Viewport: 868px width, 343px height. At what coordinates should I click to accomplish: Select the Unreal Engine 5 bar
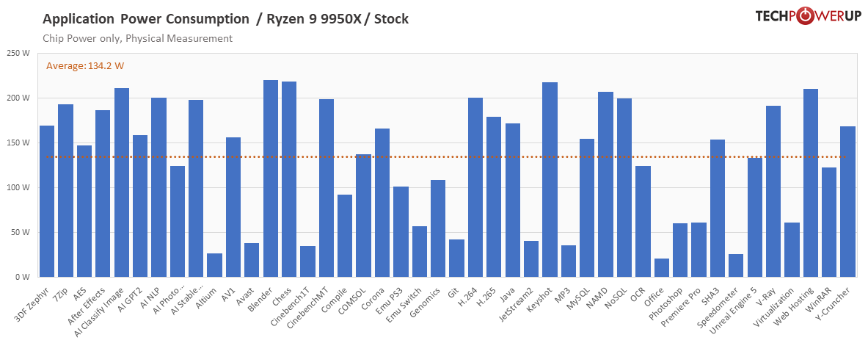point(754,217)
